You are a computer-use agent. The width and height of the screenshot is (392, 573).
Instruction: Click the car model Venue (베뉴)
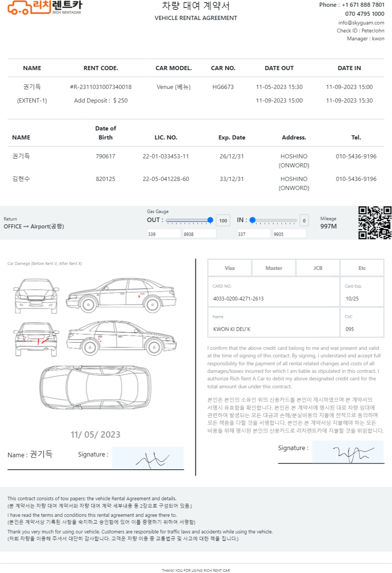coord(174,87)
